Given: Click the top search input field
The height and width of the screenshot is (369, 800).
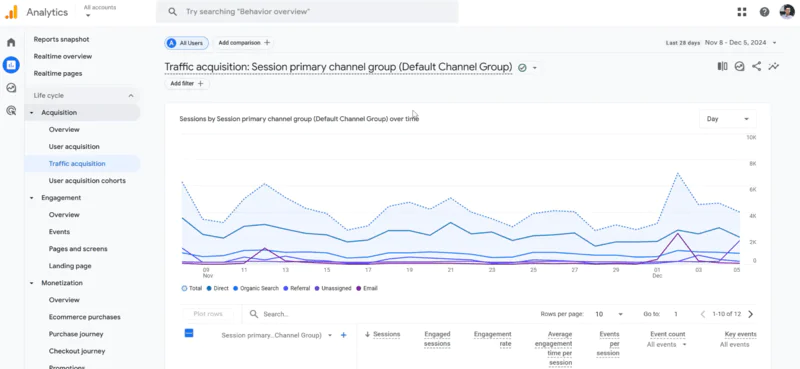Looking at the screenshot, I should 307,12.
